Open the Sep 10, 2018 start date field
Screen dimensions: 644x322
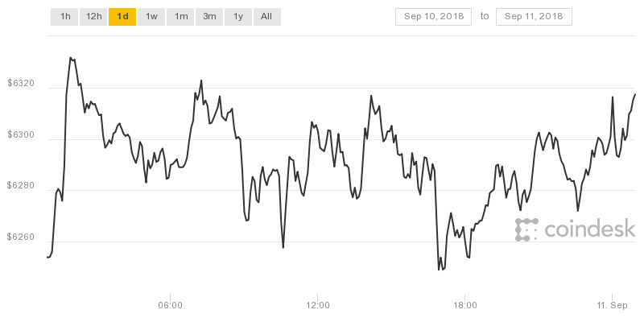click(x=433, y=17)
